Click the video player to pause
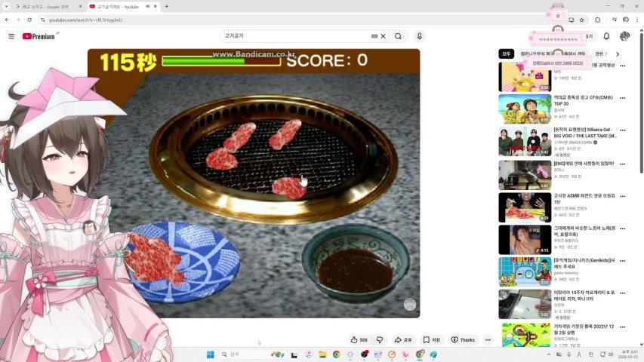 coord(254,183)
